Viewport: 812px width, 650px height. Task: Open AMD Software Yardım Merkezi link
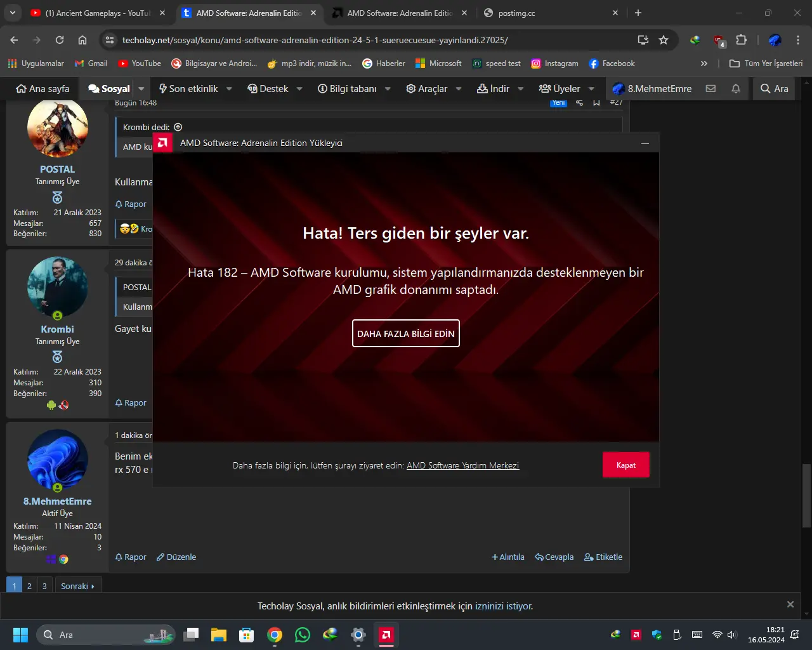point(462,465)
